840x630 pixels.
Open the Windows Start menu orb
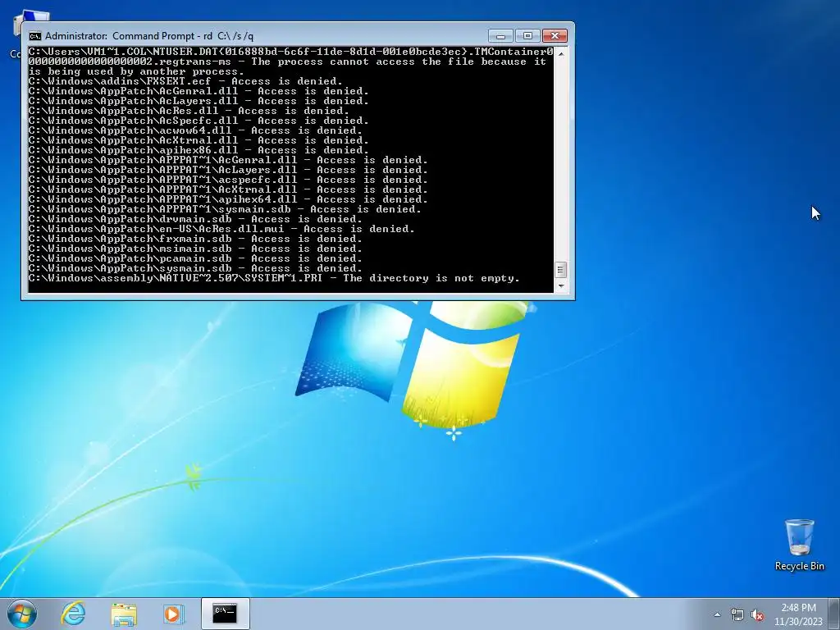[22, 614]
